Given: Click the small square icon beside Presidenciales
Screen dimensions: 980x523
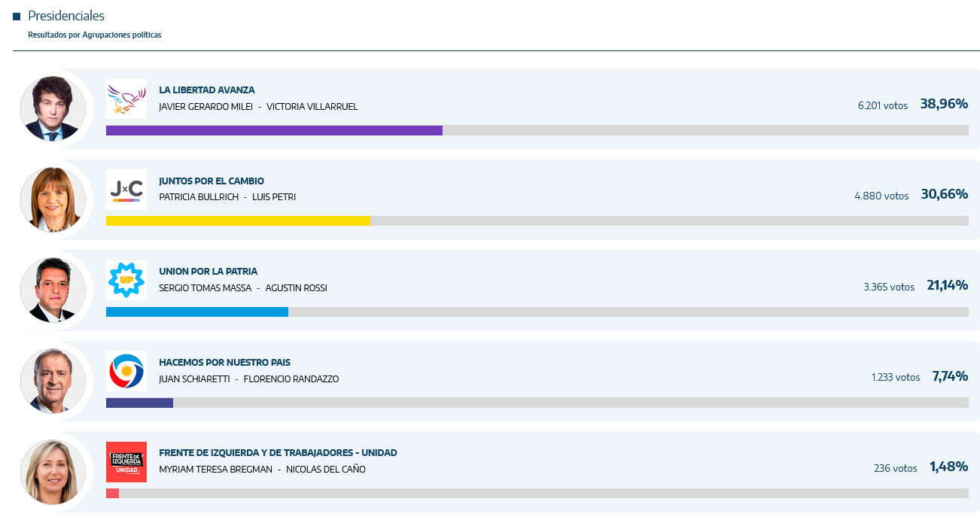Looking at the screenshot, I should [x=17, y=17].
